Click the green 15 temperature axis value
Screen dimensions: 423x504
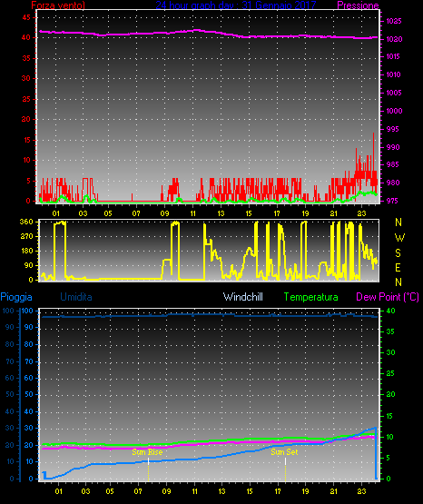pos(390,416)
